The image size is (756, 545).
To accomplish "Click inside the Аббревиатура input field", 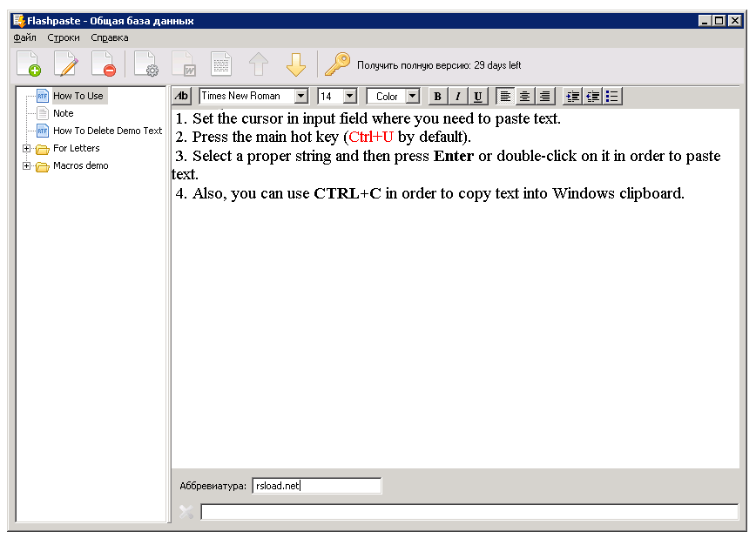I will click(316, 486).
